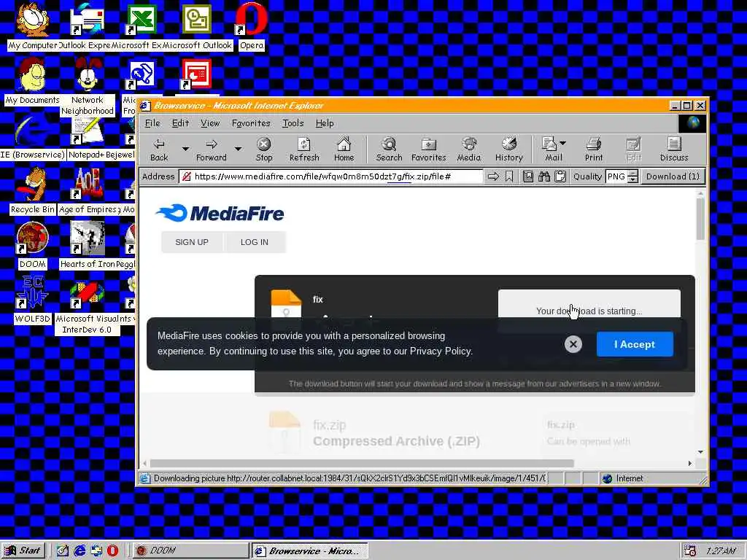This screenshot has height=560, width=747.
Task: Stop page loading with the Stop button
Action: click(x=264, y=149)
